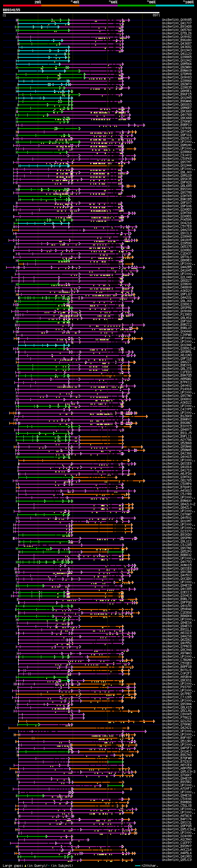Open hit UniRef100_Q7DLZ6
The height and width of the screenshot is (868, 197).
click(x=177, y=33)
